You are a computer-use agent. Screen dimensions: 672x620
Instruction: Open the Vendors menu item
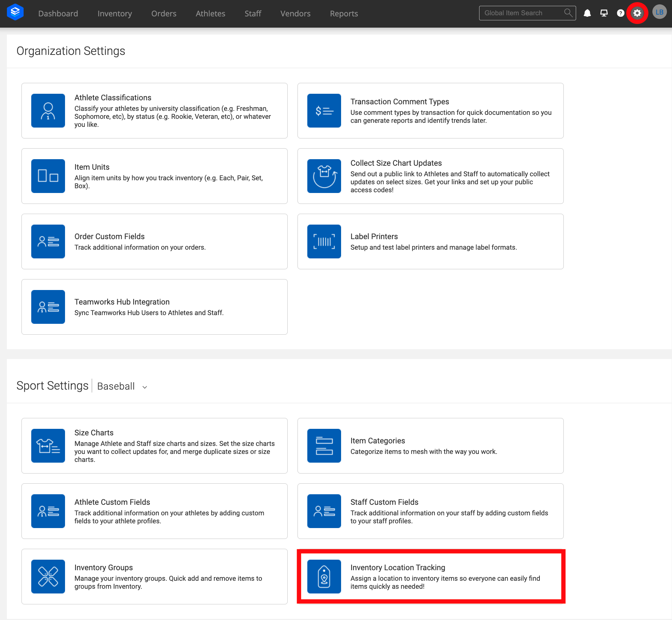tap(295, 13)
